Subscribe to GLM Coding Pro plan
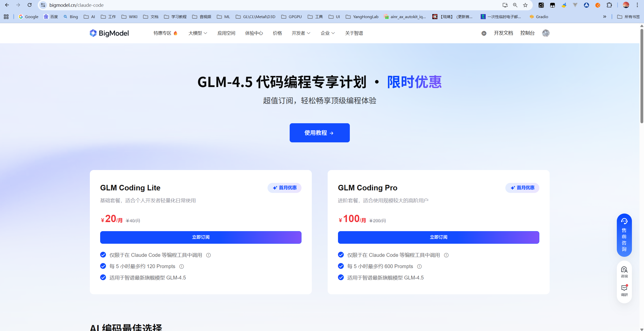The height and width of the screenshot is (331, 644). pos(438,237)
